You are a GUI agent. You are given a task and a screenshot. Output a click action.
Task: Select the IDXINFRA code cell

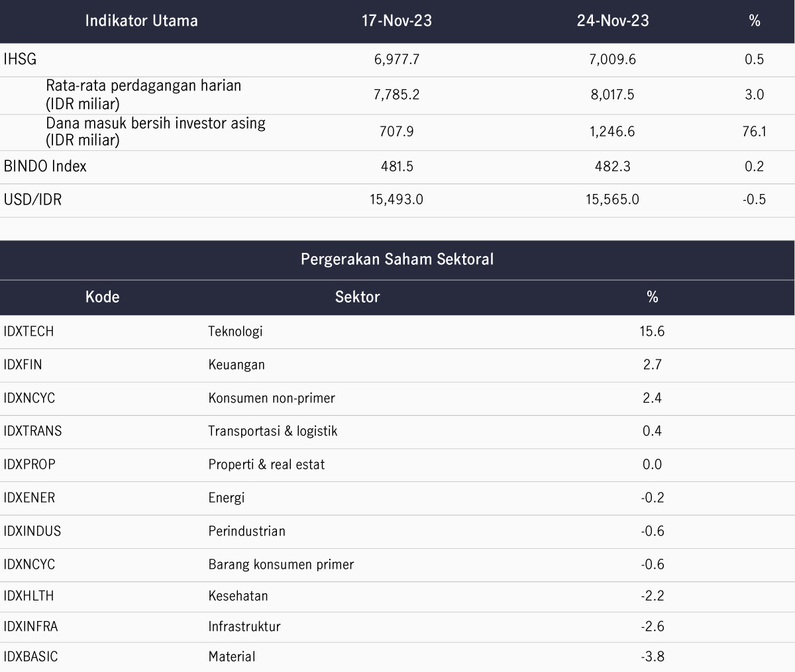30,626
